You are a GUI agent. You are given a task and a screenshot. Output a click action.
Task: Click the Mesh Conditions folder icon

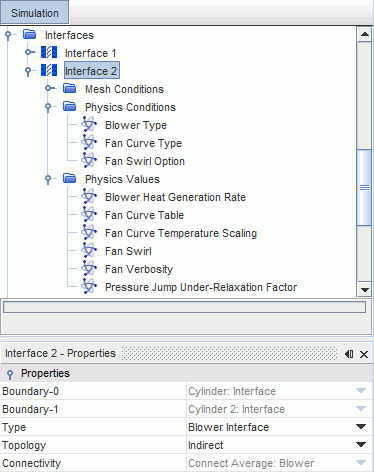click(x=70, y=88)
